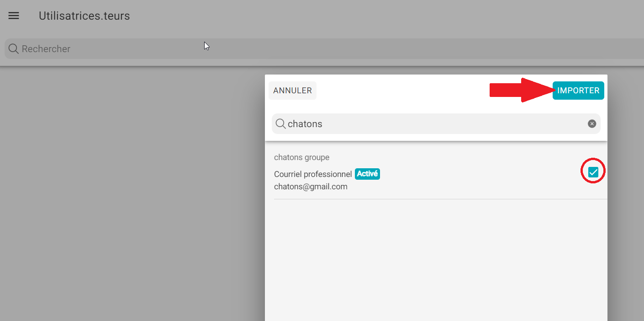Click the search field containing chatons
This screenshot has width=644, height=321.
(x=436, y=124)
